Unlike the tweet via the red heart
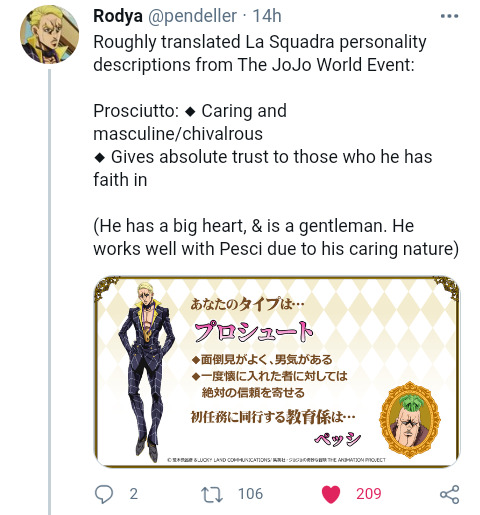Screen dimensions: 480x515 [331, 494]
